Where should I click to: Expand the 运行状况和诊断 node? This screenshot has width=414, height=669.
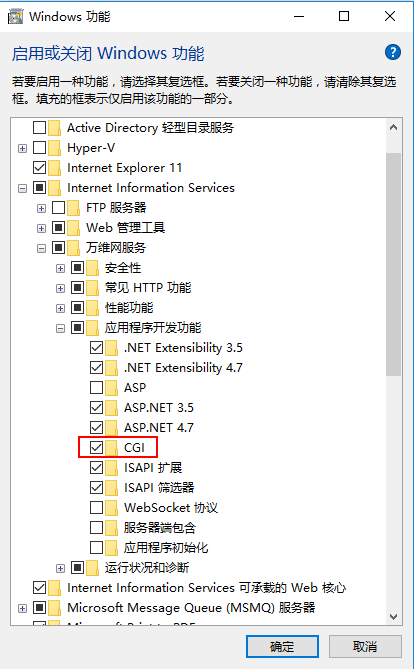coord(61,568)
